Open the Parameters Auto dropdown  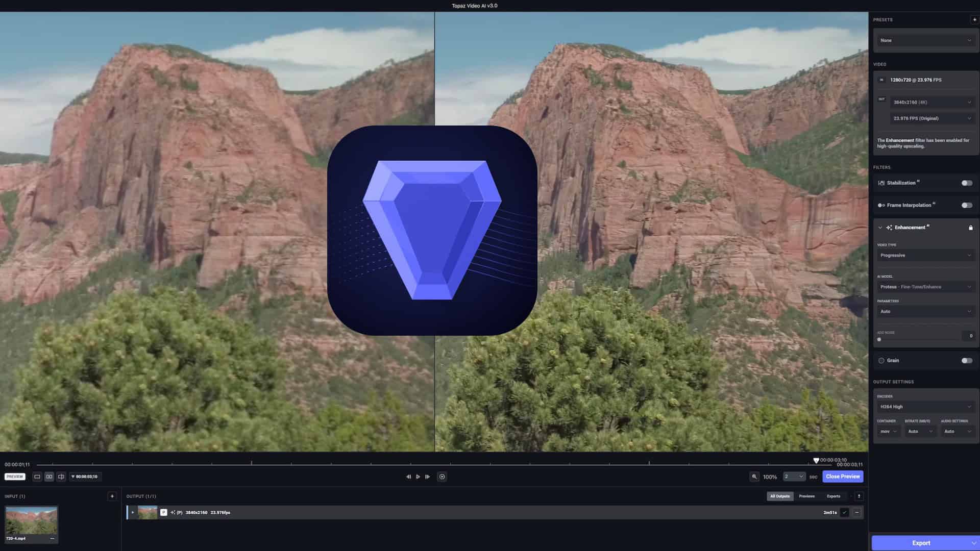925,311
